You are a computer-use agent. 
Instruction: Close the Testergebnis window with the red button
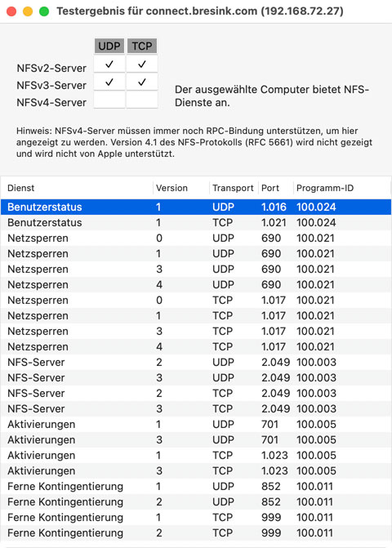[11, 11]
